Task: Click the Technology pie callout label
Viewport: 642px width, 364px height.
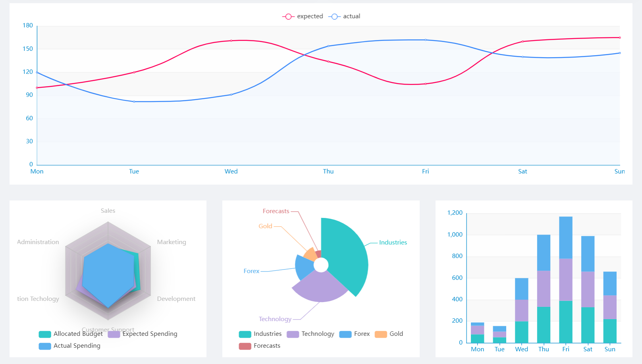Action: 275,319
